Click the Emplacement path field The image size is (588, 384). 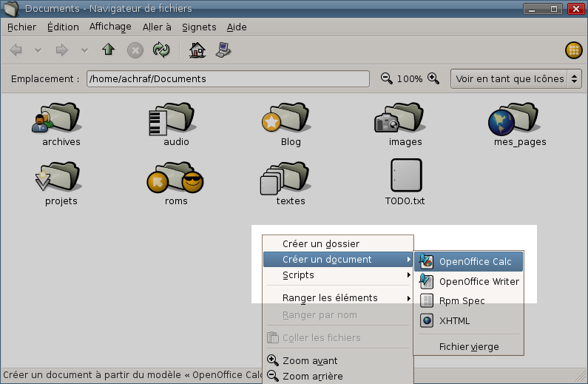[x=228, y=78]
